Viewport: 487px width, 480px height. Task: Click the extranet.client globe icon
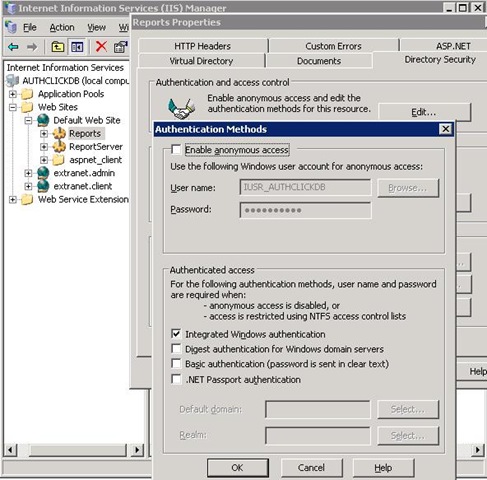[43, 186]
